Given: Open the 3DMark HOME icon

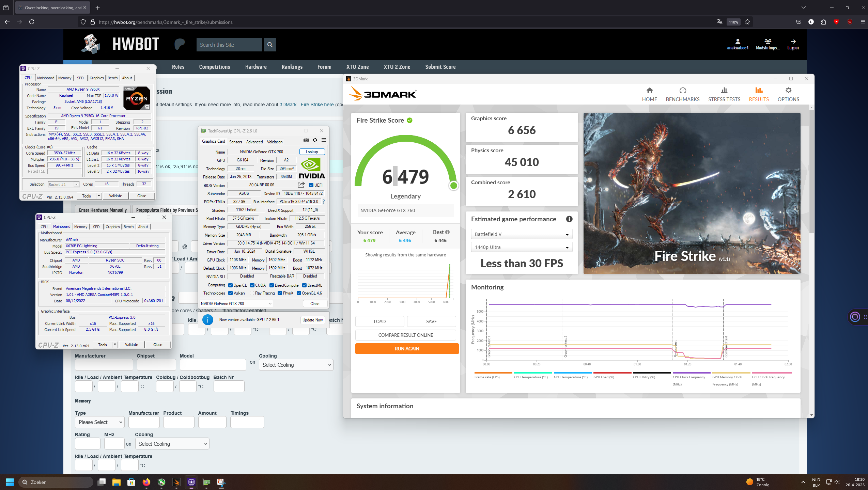Looking at the screenshot, I should (649, 91).
